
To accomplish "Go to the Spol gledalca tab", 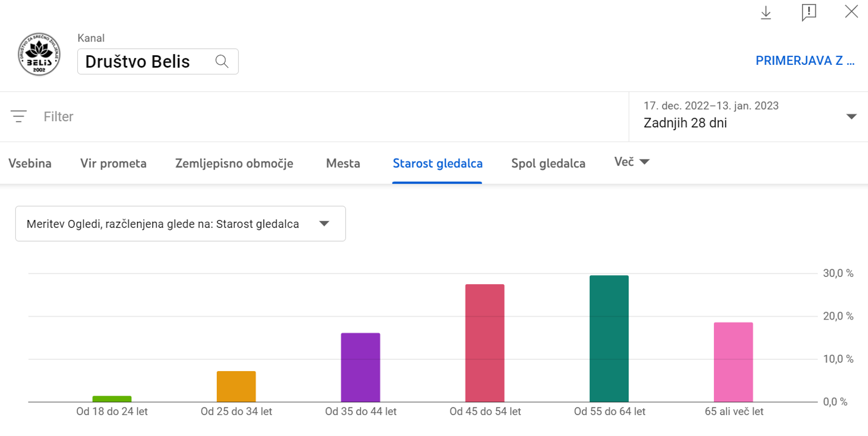I will [548, 164].
